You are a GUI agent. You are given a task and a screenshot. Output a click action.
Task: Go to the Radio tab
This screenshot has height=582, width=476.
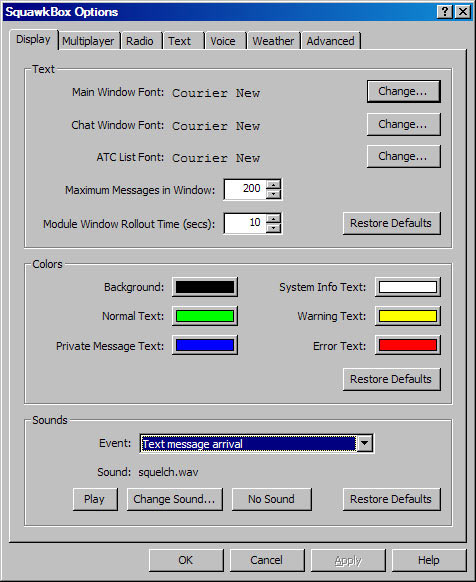140,41
